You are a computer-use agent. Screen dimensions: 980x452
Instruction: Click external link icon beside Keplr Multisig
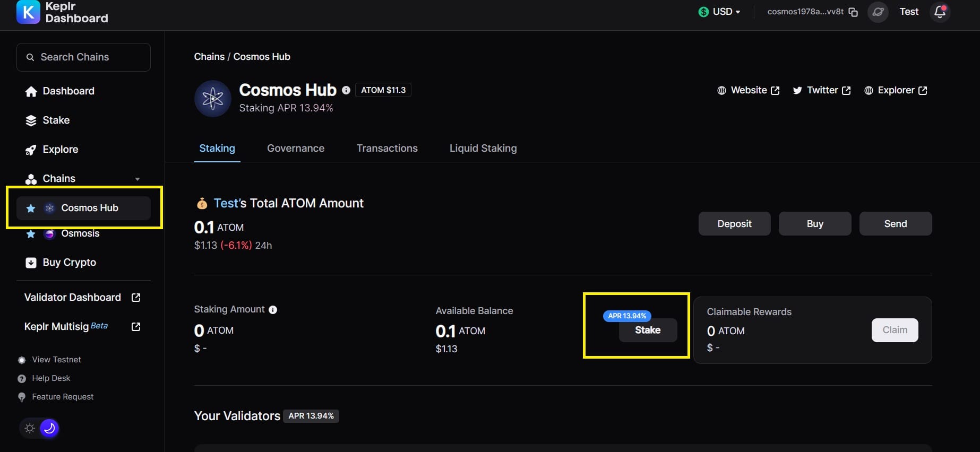[x=136, y=327]
